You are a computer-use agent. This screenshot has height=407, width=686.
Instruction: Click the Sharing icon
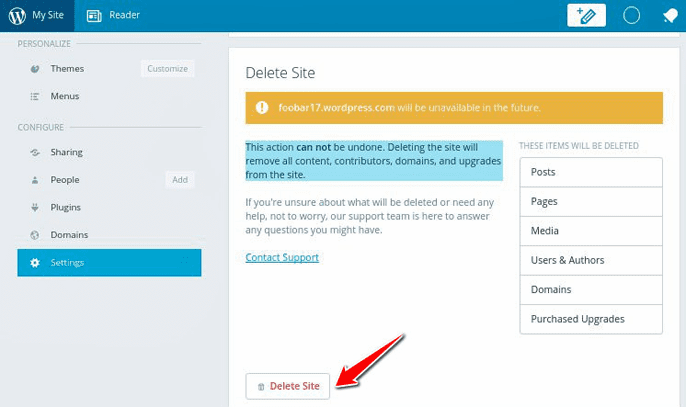pos(35,153)
